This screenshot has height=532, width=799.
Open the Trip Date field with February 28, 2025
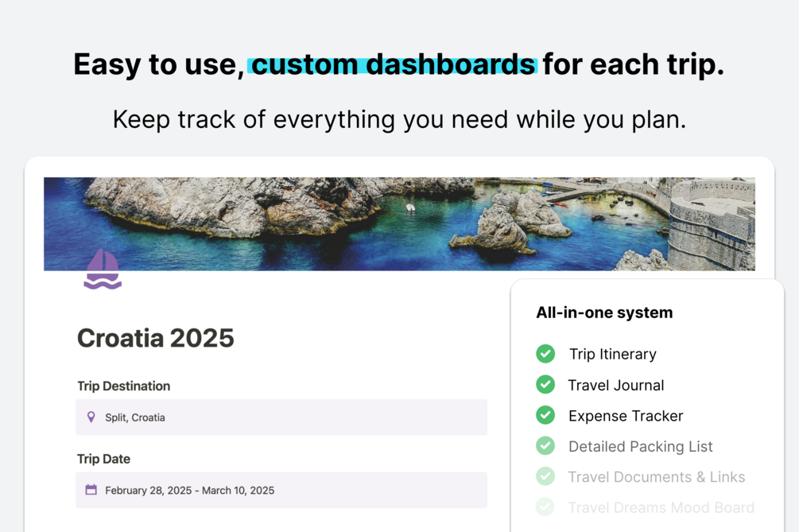281,490
